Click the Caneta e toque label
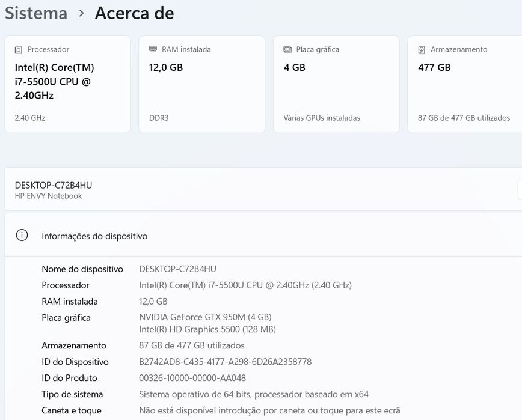 tap(72, 411)
